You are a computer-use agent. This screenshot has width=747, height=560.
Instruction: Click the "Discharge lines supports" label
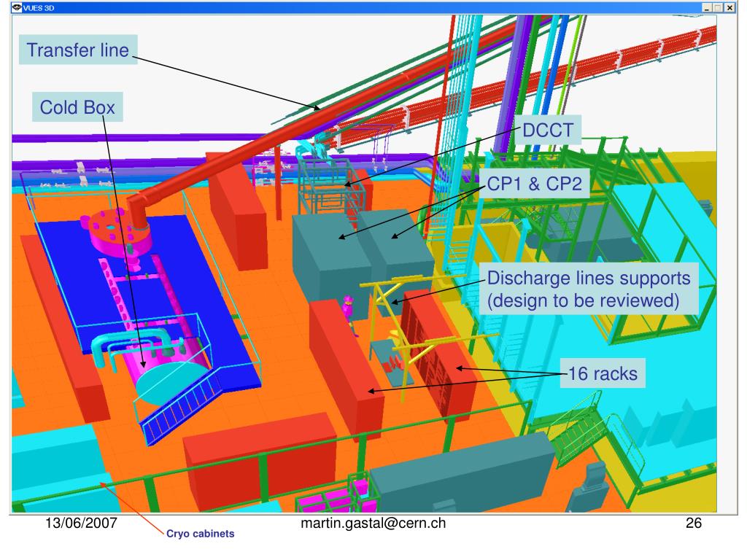[x=589, y=289]
